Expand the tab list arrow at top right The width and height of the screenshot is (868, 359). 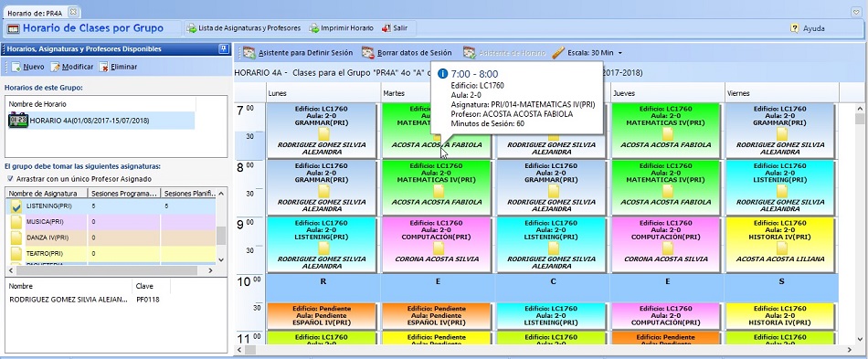click(856, 12)
